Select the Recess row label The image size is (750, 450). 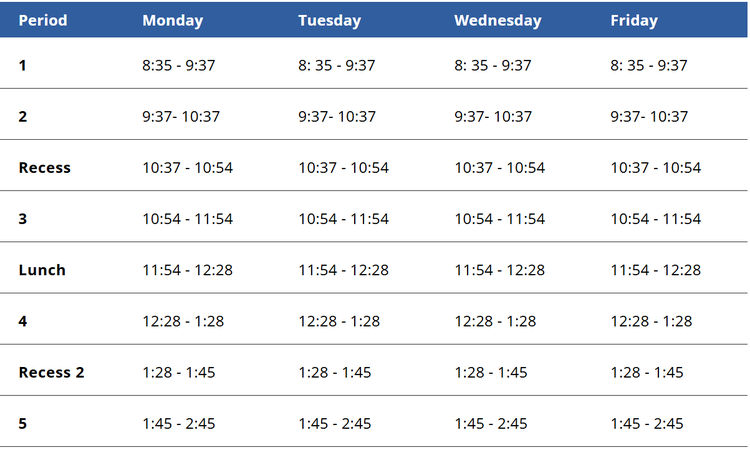(x=45, y=168)
